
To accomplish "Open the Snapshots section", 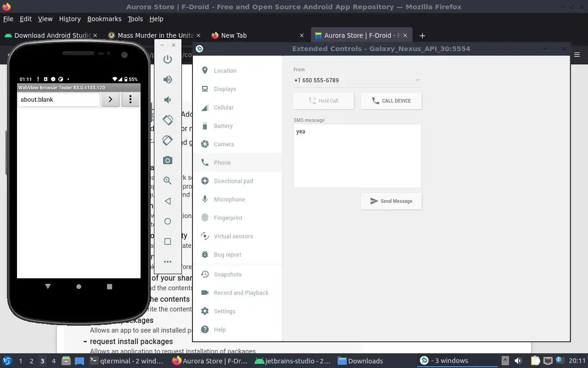I will coord(237,274).
